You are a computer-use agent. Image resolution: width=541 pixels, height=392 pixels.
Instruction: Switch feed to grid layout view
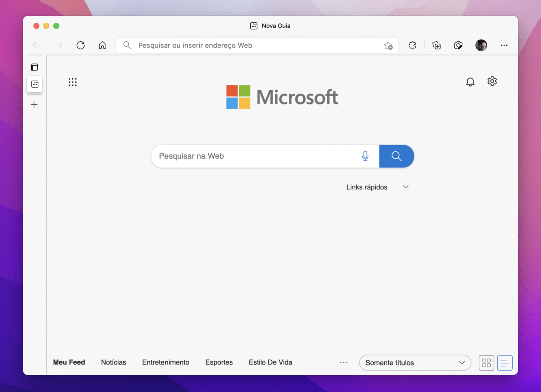point(486,363)
